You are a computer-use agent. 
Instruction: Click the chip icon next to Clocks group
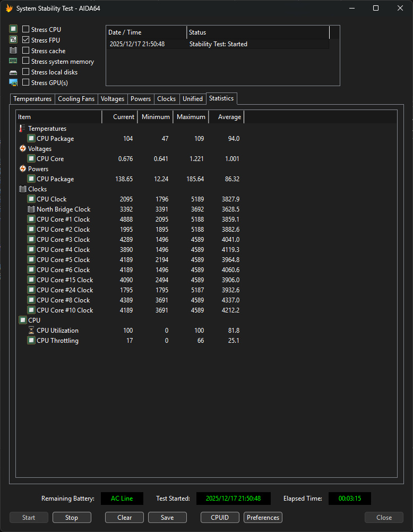[23, 189]
